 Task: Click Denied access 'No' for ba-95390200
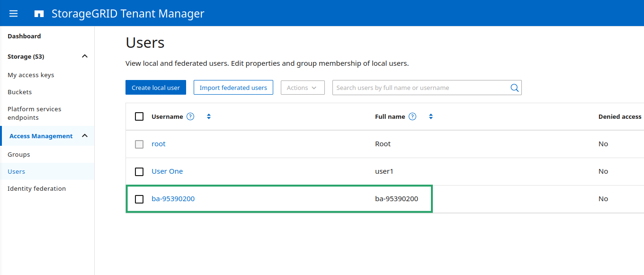[603, 199]
